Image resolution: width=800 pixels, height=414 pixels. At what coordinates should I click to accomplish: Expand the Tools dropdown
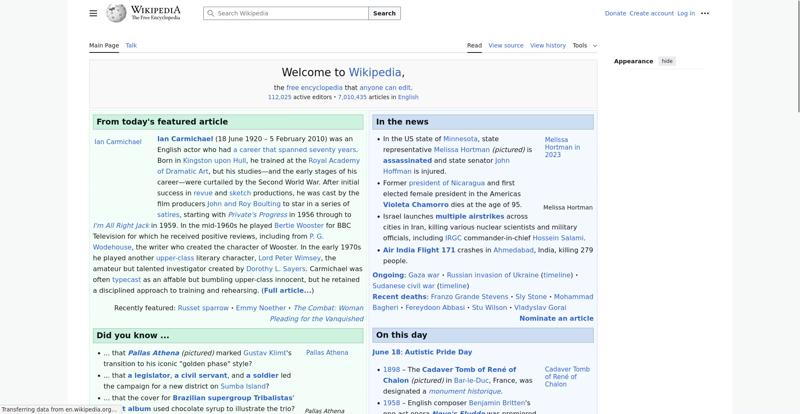click(585, 45)
